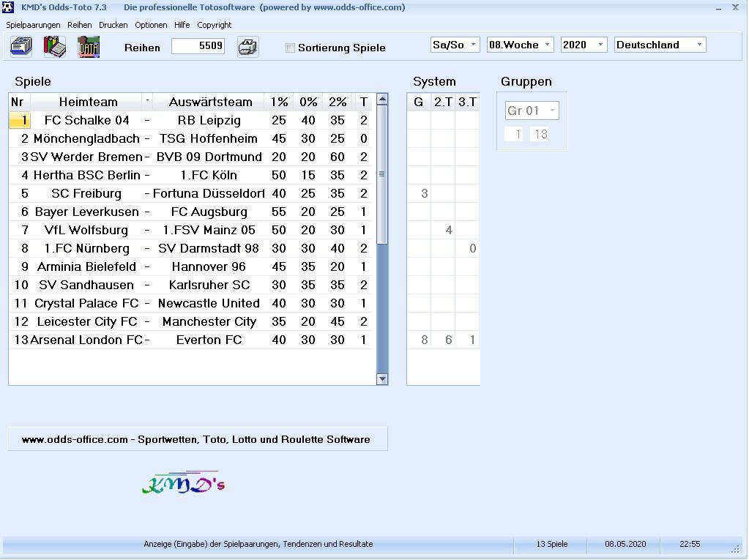Screen dimensions: 749x560
Task: Click the 13 Spiele status bar entry
Action: pyautogui.click(x=552, y=544)
